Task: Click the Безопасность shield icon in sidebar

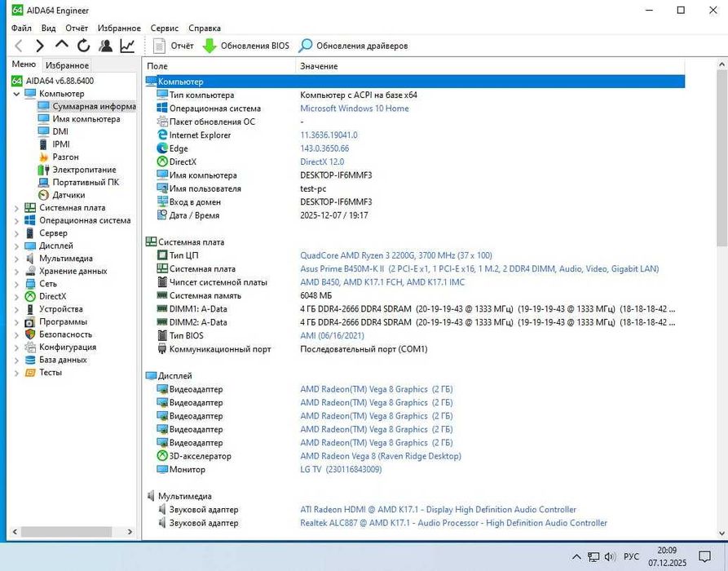Action: click(x=30, y=334)
